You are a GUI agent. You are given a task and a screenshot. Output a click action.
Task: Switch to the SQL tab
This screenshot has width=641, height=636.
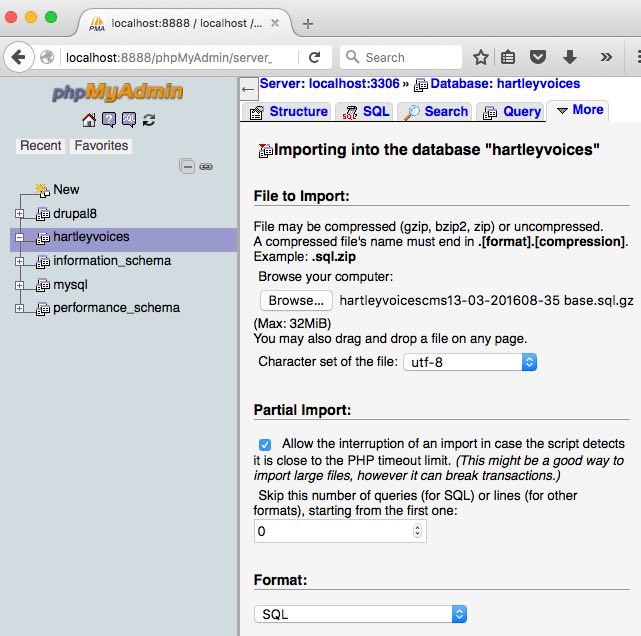[365, 112]
